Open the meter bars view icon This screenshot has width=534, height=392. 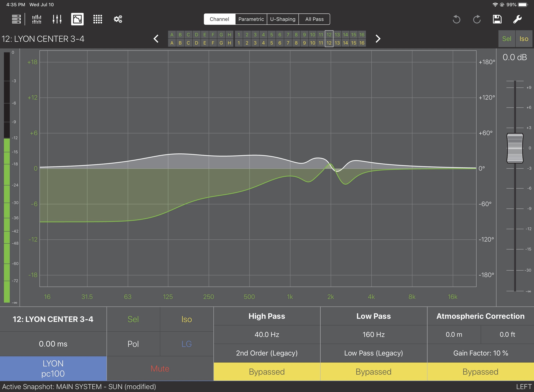[x=37, y=19]
